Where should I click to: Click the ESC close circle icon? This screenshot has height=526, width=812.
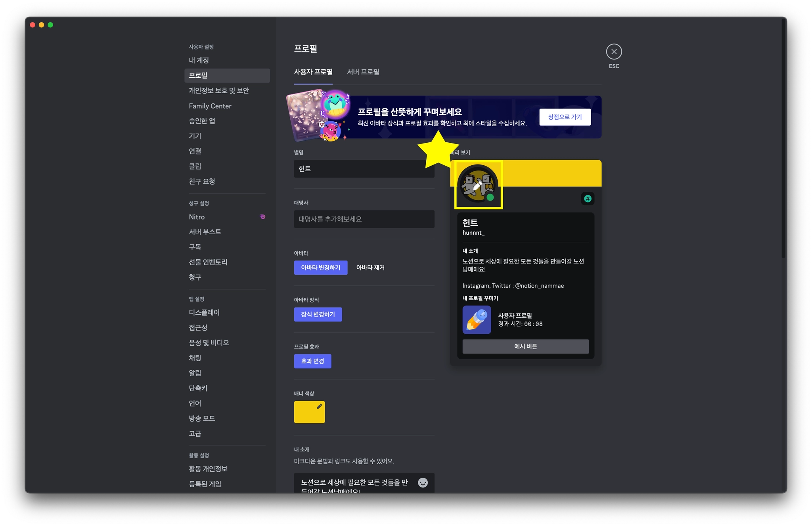point(614,52)
